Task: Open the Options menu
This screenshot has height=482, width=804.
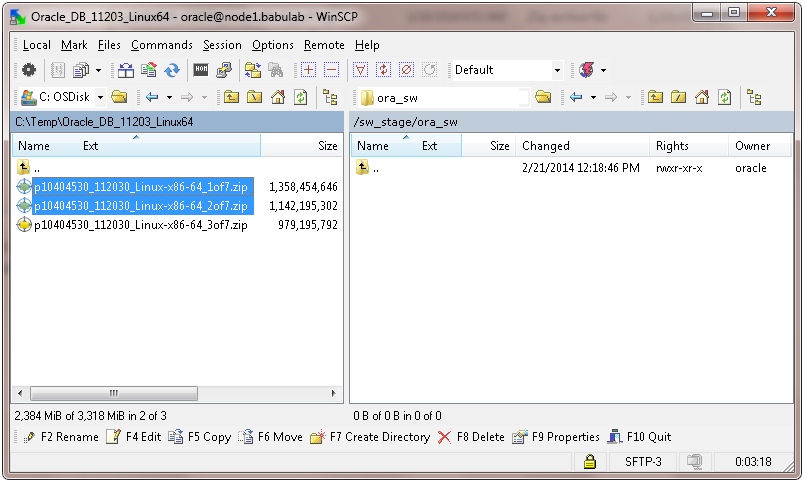Action: coord(272,45)
